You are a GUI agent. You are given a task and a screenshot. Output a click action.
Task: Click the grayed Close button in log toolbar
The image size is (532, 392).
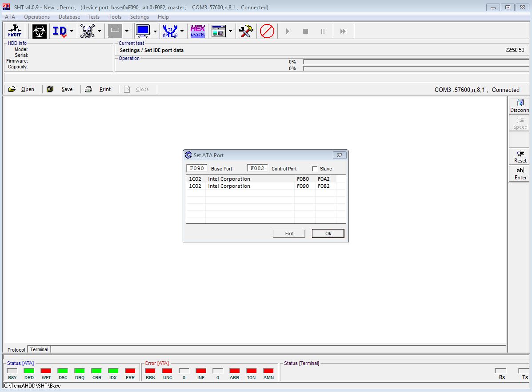point(136,89)
